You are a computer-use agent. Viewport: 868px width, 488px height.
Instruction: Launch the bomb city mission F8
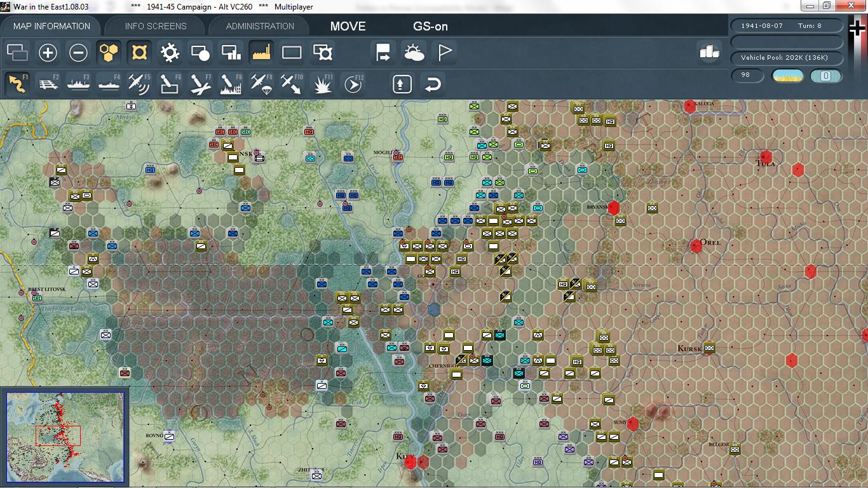coord(230,83)
